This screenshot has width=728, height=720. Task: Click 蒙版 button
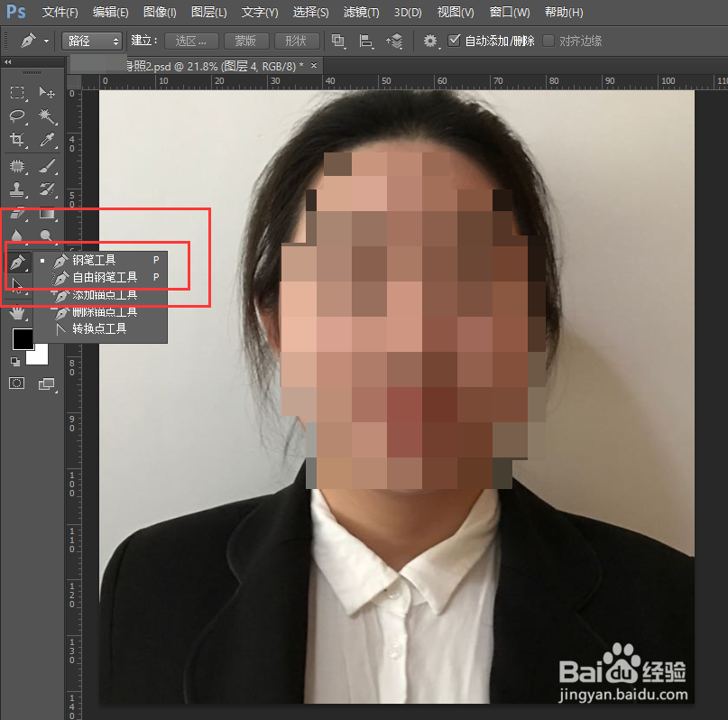tap(246, 41)
